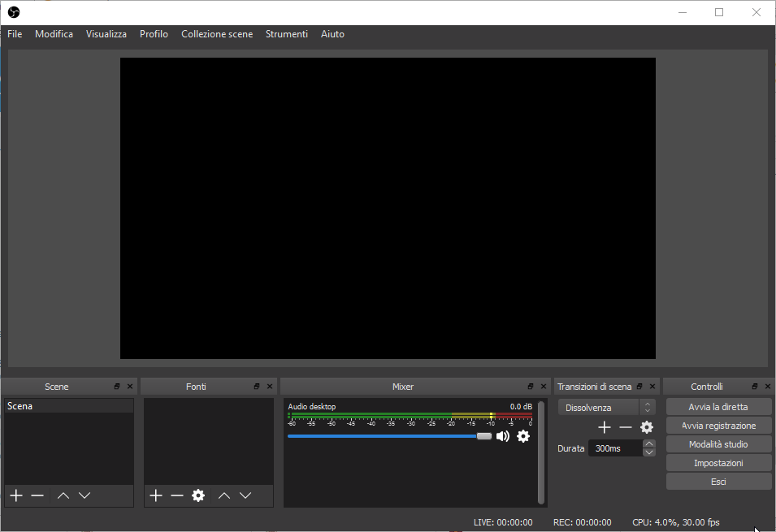Open Audio desktop settings gear
The height and width of the screenshot is (532, 776).
point(523,436)
